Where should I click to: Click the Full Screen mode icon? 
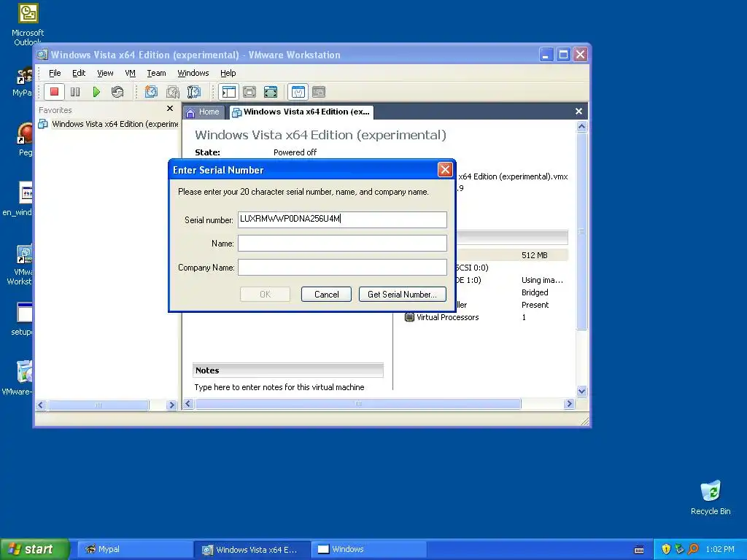click(x=271, y=92)
